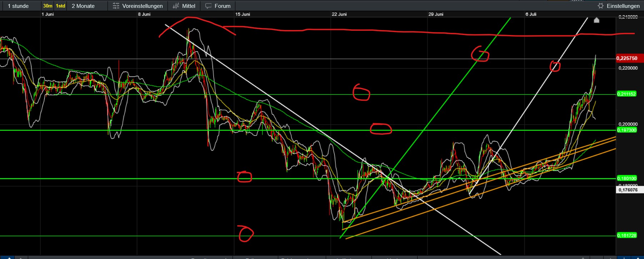Open the Forum link
Viewport: 644px width, 259px height.
point(223,6)
